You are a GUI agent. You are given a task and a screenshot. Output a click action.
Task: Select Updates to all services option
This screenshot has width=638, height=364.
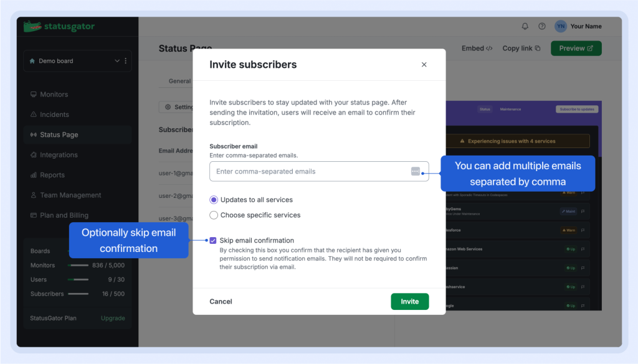coord(214,200)
